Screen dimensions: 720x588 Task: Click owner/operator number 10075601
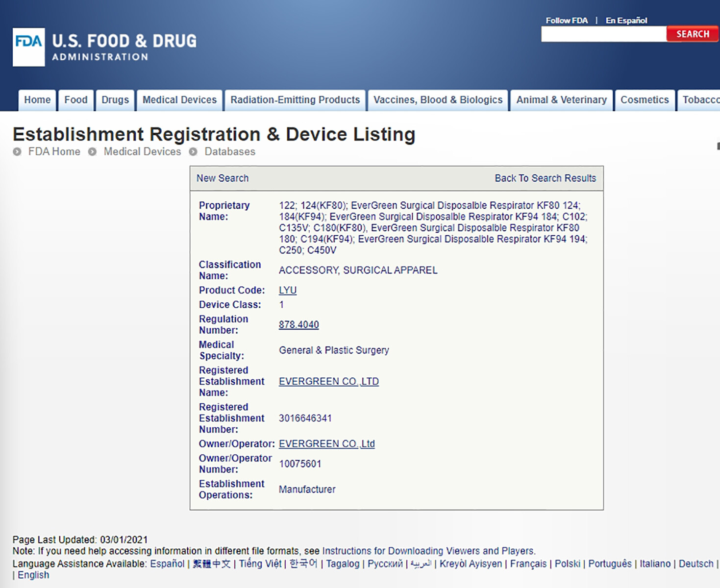coord(300,464)
